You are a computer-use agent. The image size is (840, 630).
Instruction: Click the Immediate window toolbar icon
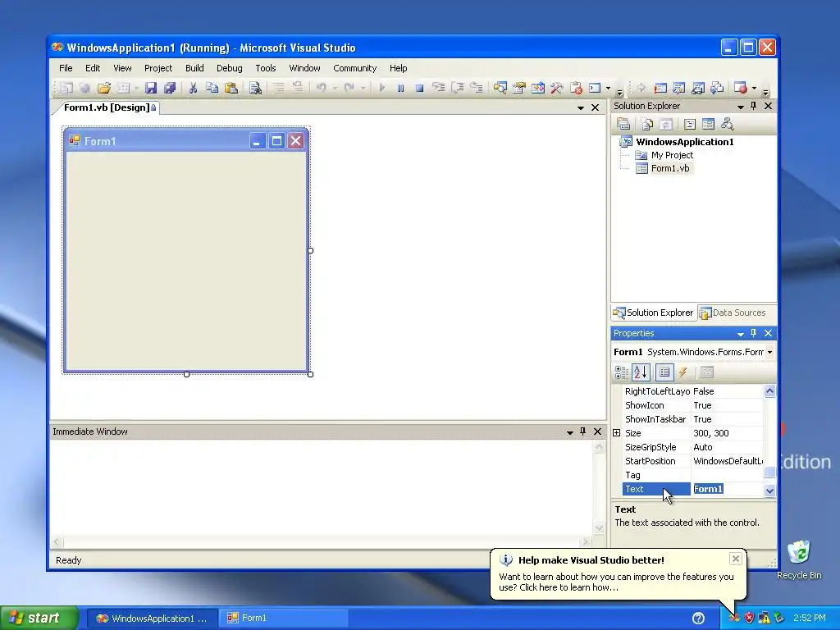[x=595, y=88]
